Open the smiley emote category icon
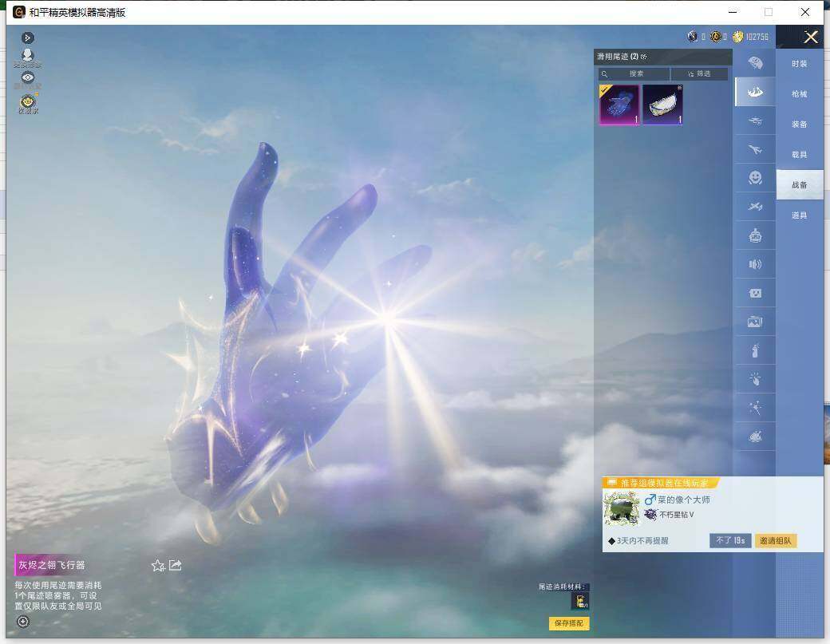The image size is (830, 644). pos(755,178)
